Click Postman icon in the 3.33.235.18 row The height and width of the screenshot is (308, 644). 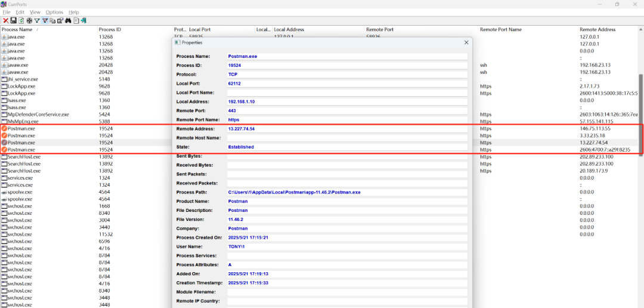4,135
